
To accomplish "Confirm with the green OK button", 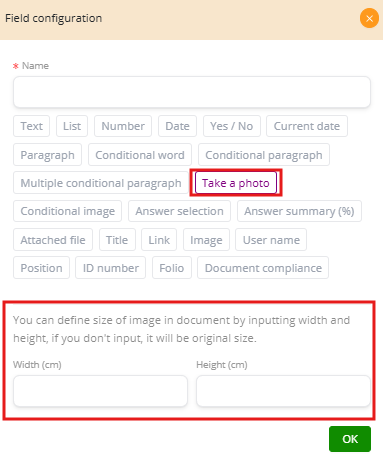I will point(350,439).
